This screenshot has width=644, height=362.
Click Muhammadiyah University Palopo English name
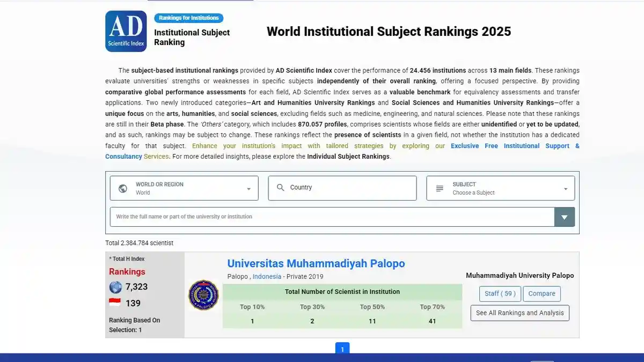click(520, 276)
